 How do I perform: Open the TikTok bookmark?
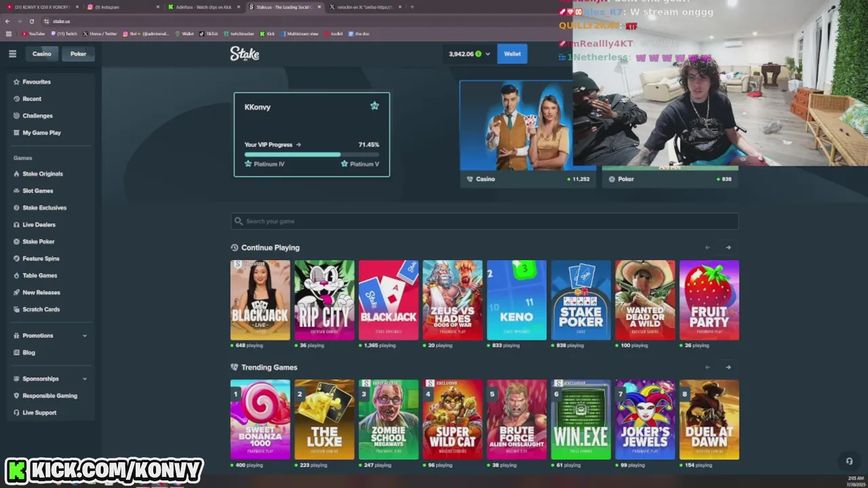coord(209,33)
